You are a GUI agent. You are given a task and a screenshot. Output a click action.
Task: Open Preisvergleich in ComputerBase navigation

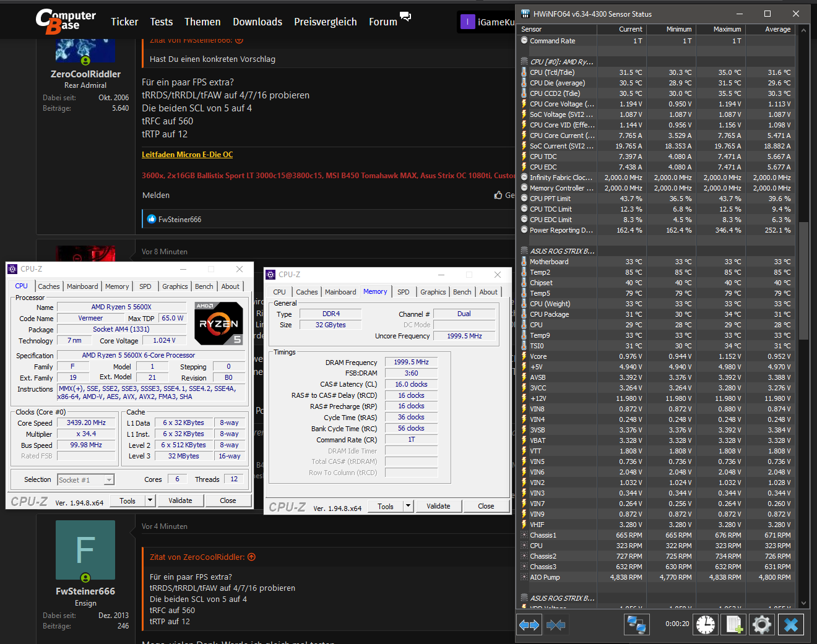pos(326,22)
